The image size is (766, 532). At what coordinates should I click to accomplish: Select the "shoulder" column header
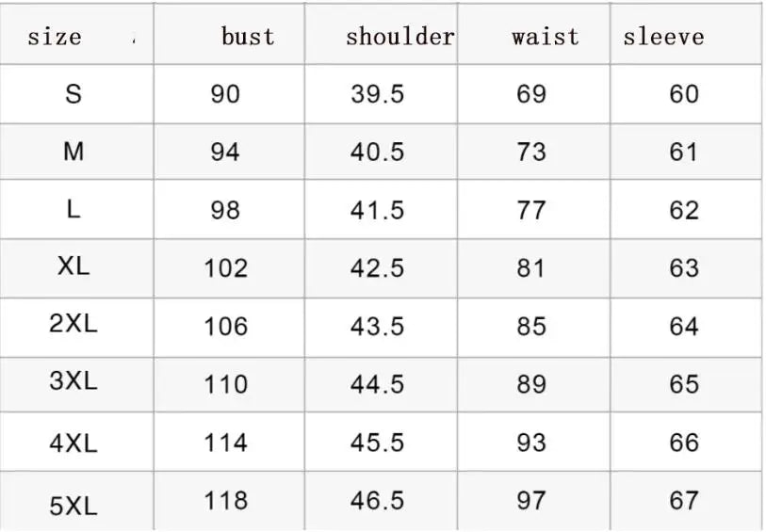399,37
